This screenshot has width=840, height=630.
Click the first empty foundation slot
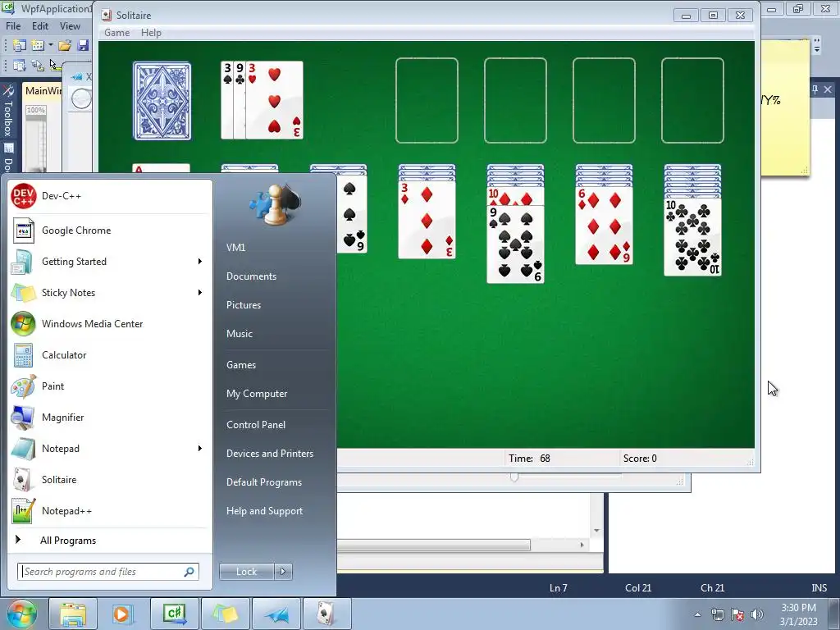click(427, 101)
